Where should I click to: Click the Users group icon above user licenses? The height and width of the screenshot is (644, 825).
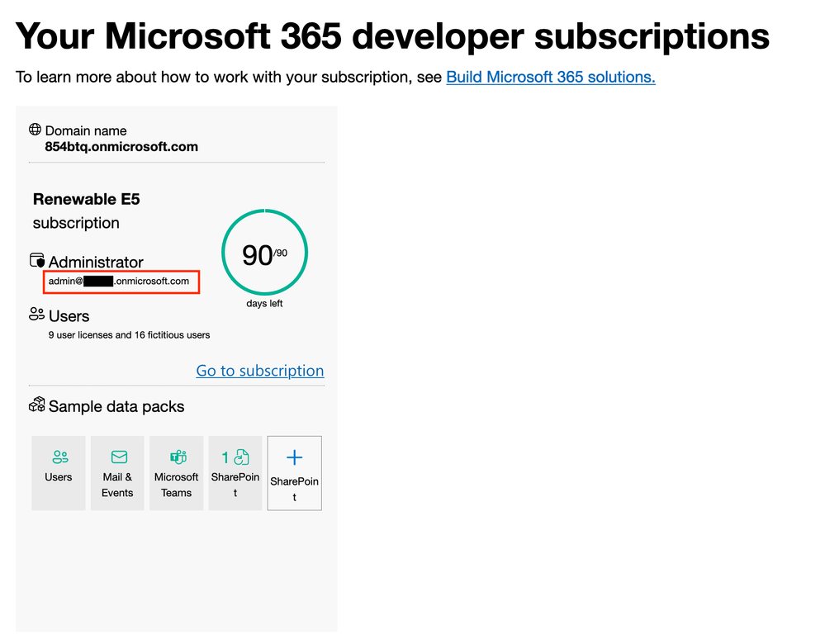pyautogui.click(x=36, y=315)
